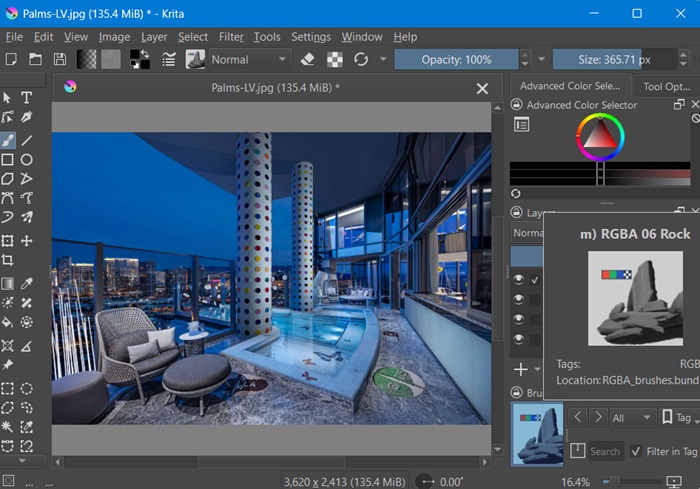The height and width of the screenshot is (489, 700).
Task: Reload the original brush preset
Action: point(361,59)
